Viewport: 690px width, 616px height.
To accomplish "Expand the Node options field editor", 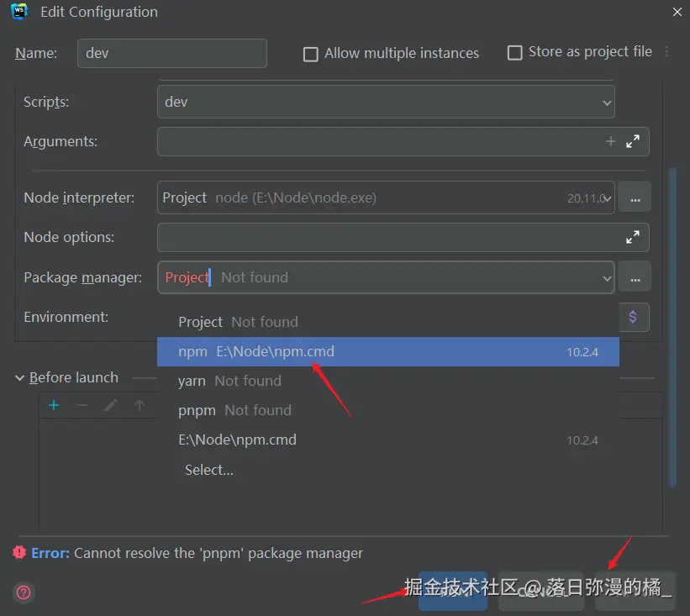I will click(633, 237).
